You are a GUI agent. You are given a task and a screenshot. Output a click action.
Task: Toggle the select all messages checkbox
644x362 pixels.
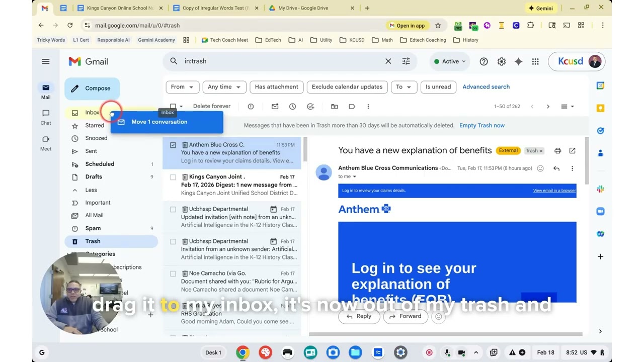tap(173, 106)
